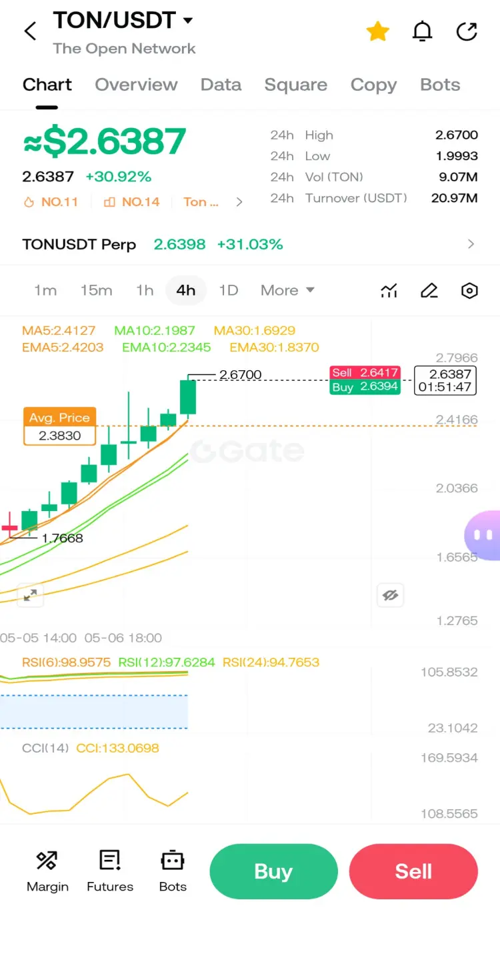Screen dimensions: 500x980
Task: Select the 1m timeframe
Action: point(45,290)
